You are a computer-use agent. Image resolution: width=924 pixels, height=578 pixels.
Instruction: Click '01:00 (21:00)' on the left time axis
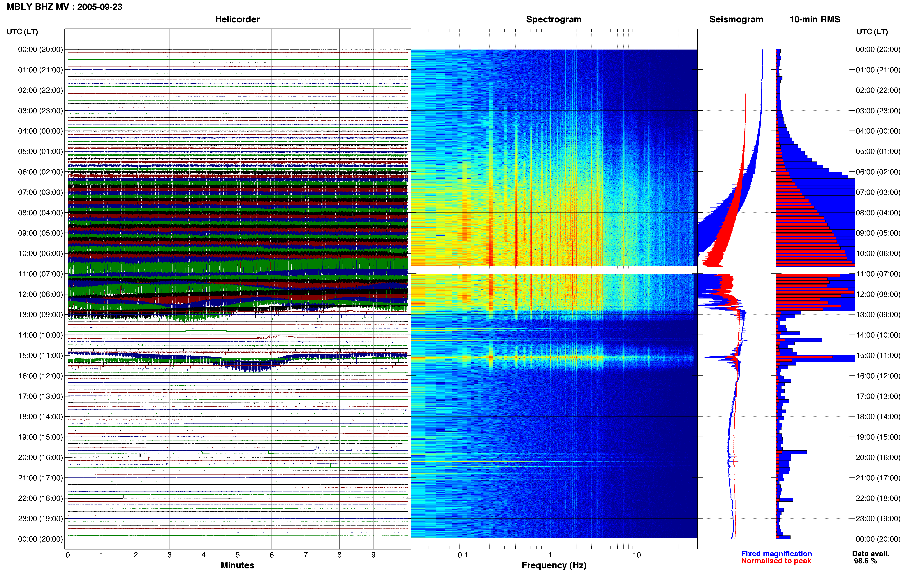[41, 70]
